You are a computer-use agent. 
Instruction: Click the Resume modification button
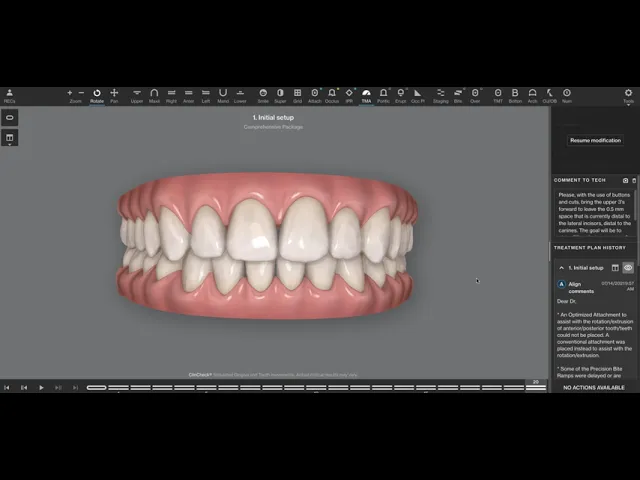tap(596, 140)
